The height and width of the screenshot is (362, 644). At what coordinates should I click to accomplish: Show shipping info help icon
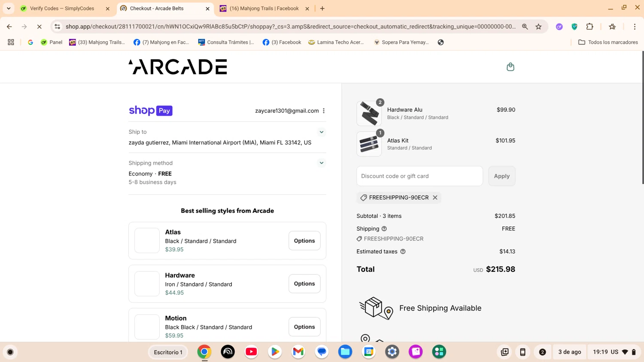pos(384,229)
